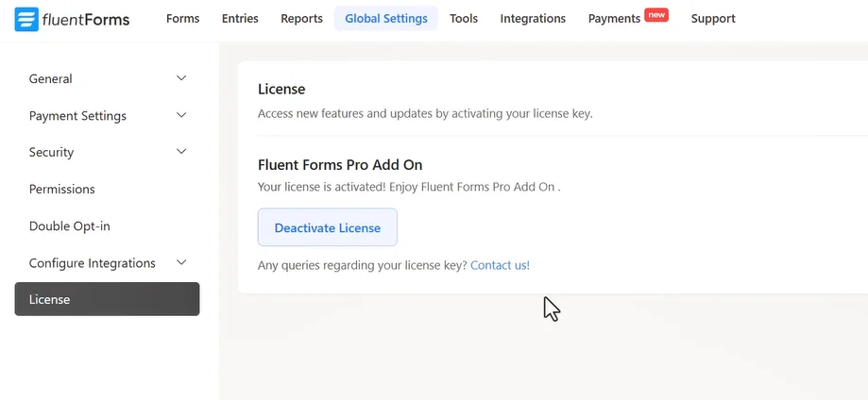Screen dimensions: 868x400
Task: Select the Global Settings tab
Action: (x=385, y=19)
